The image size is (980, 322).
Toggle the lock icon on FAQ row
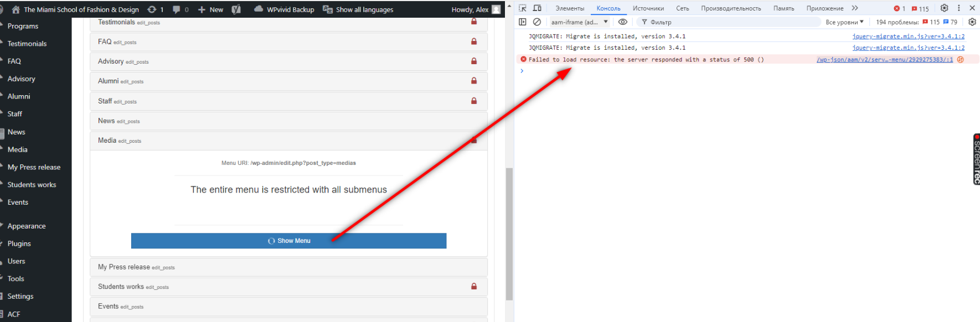pos(474,41)
